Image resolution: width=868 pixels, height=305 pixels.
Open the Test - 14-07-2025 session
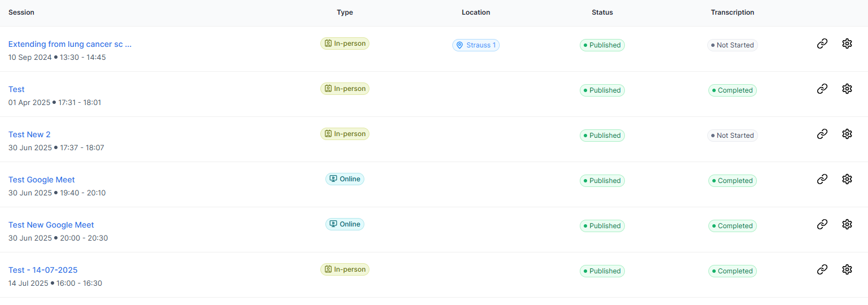[43, 270]
